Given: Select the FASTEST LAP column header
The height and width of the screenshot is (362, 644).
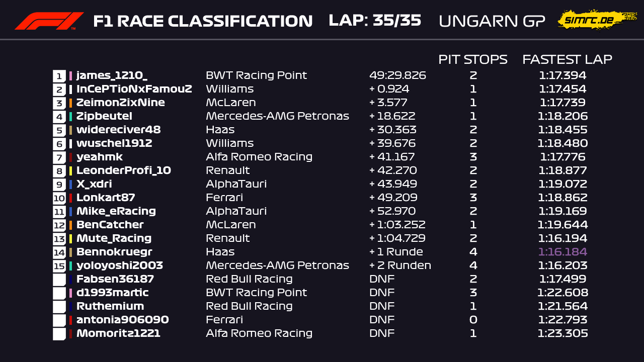Looking at the screenshot, I should [567, 59].
